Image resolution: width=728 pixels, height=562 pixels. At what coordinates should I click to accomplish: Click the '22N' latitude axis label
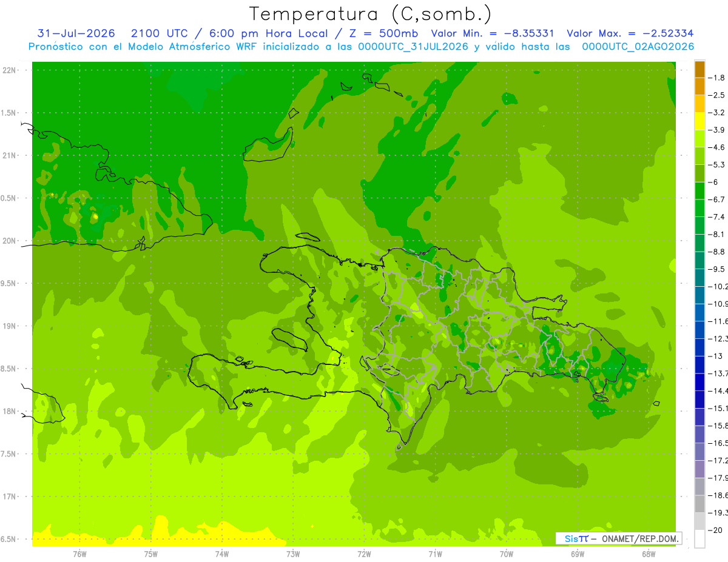tap(10, 70)
